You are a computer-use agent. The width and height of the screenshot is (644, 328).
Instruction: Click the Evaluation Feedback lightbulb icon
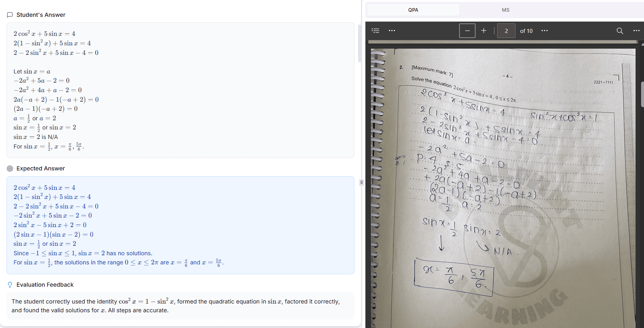pos(10,285)
